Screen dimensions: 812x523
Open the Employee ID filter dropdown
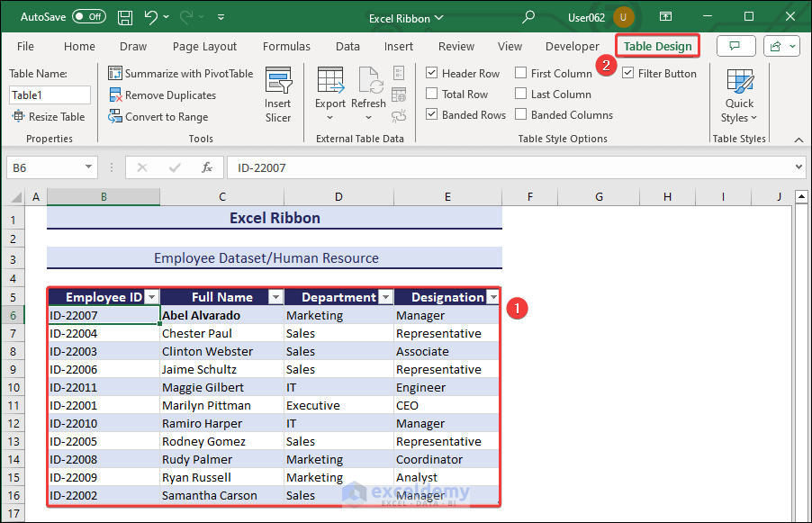[151, 297]
